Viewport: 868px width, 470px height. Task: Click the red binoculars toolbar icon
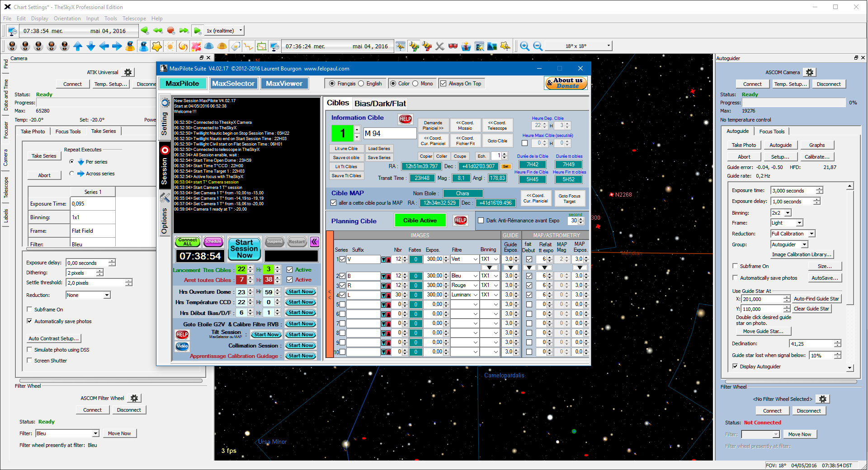tap(453, 46)
